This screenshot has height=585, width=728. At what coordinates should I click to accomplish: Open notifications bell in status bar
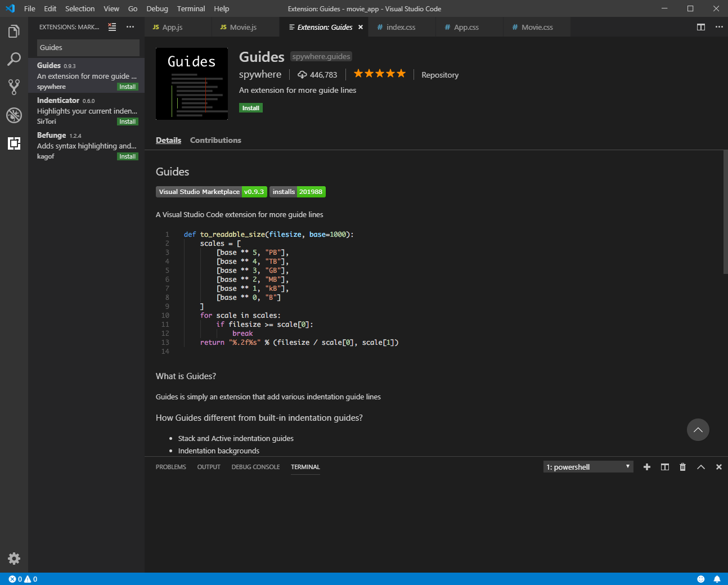click(x=717, y=579)
